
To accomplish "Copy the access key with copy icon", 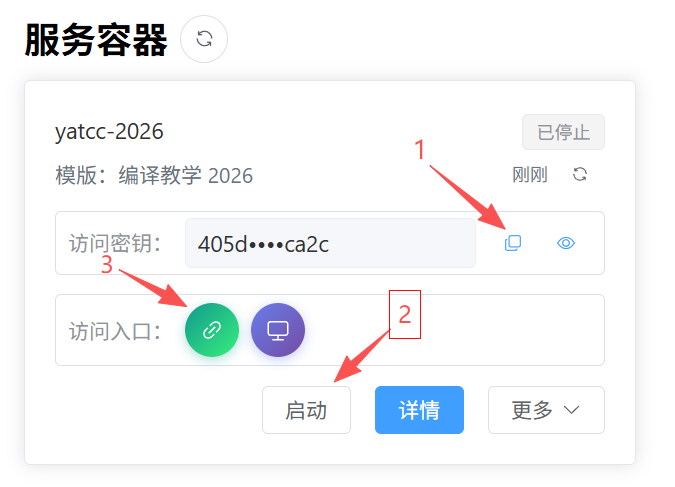I will click(513, 243).
